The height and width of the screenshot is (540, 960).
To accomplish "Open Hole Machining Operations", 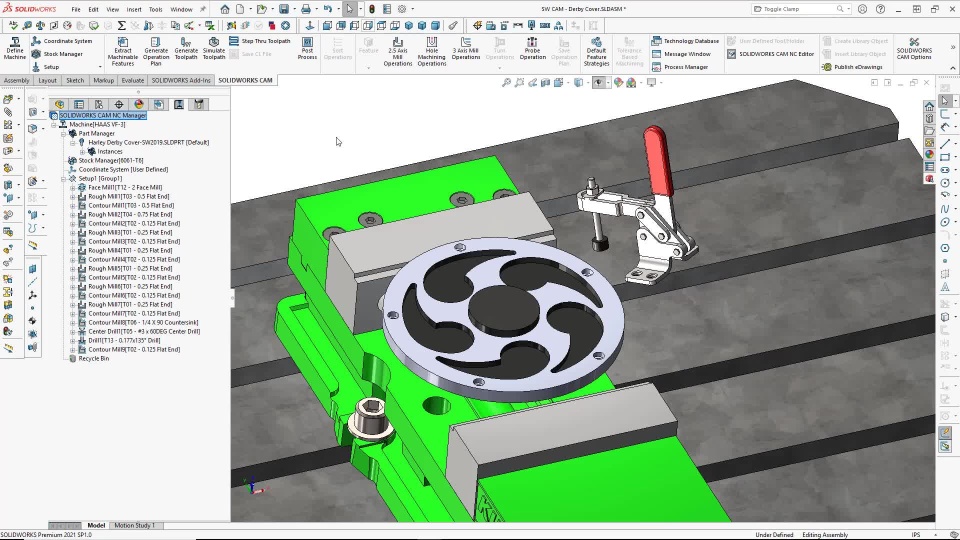I will (x=432, y=51).
